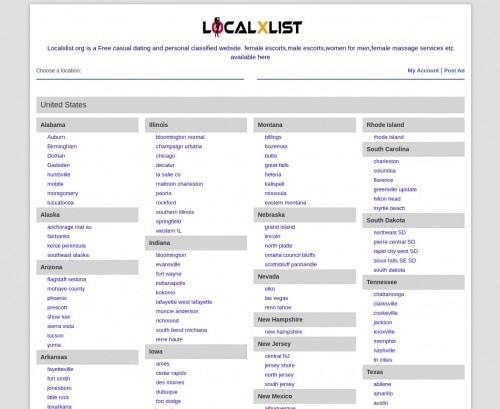Open the prescott link
This screenshot has height=409, width=500.
coord(57,307)
